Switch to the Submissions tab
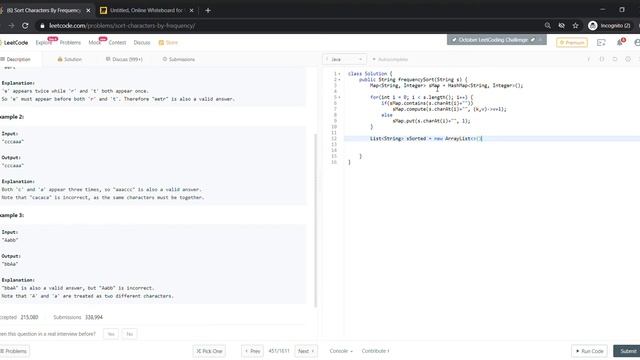This screenshot has width=640, height=360. 179,60
